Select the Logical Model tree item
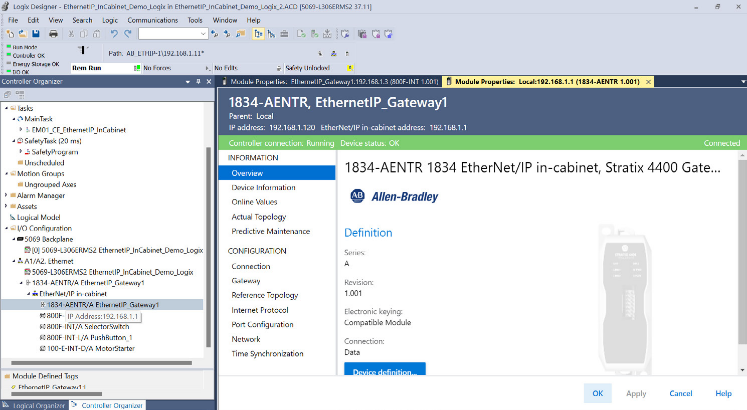747x410 pixels. 39,217
